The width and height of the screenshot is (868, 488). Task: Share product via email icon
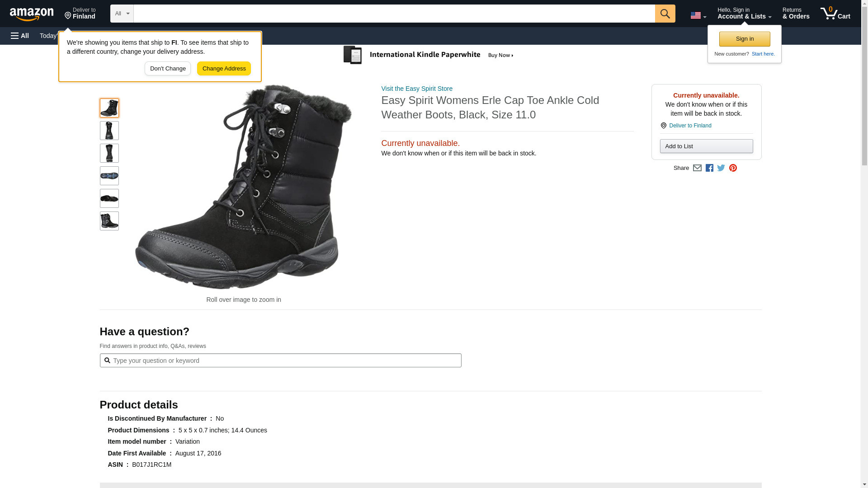tap(697, 168)
